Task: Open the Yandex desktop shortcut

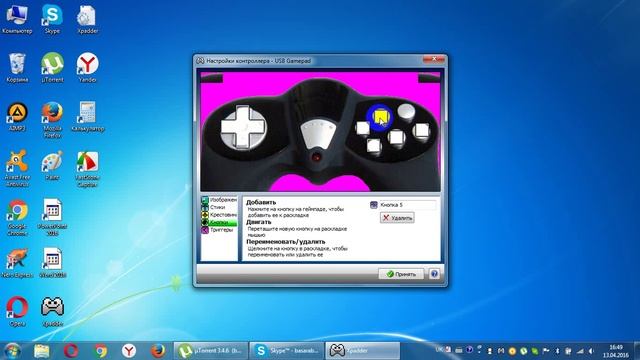Action: coord(87,68)
